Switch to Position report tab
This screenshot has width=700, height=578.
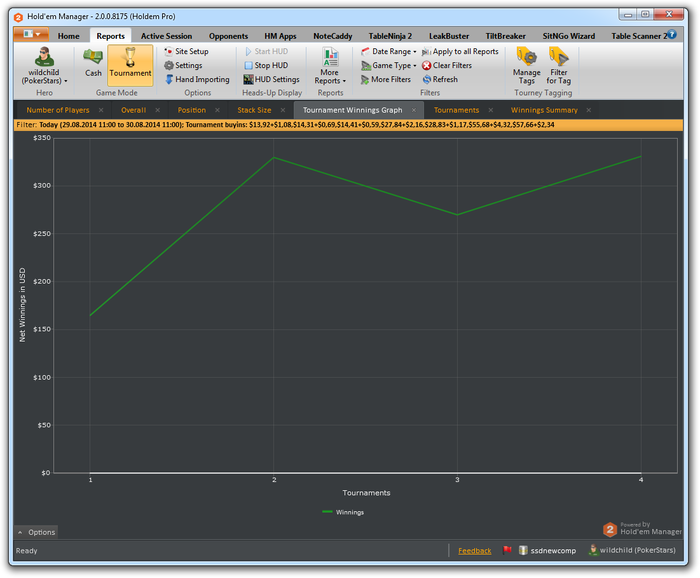(192, 110)
